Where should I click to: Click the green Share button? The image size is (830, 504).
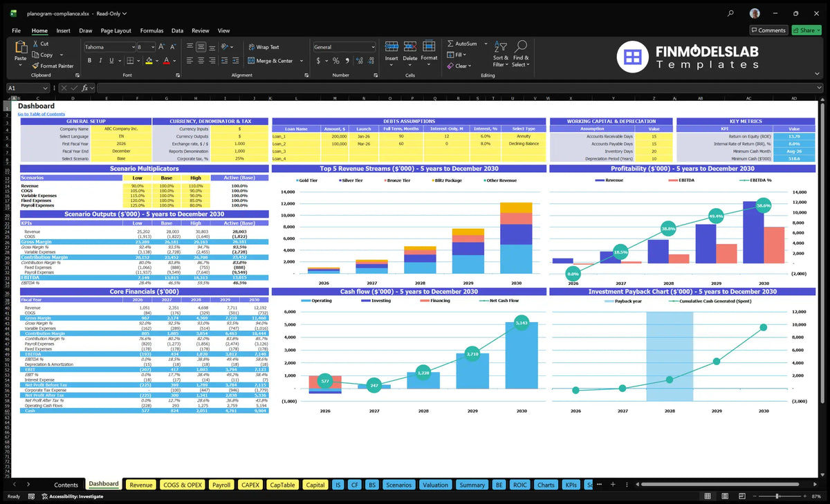(x=806, y=30)
